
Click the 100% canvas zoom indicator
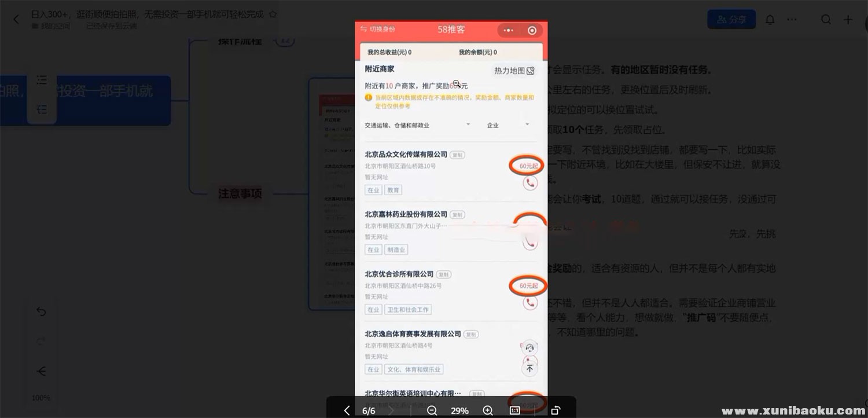[41, 398]
